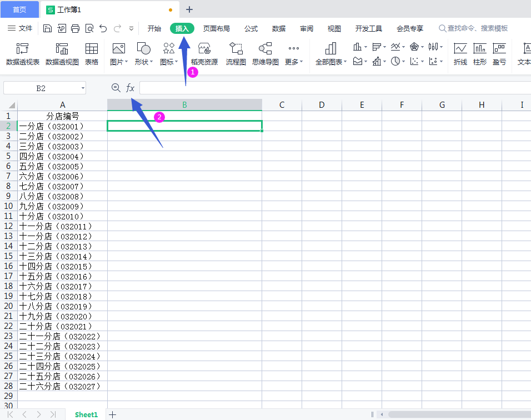Screen dimensions: 531x420
Task: Click the search commands box 查找命令
Action: click(x=473, y=28)
